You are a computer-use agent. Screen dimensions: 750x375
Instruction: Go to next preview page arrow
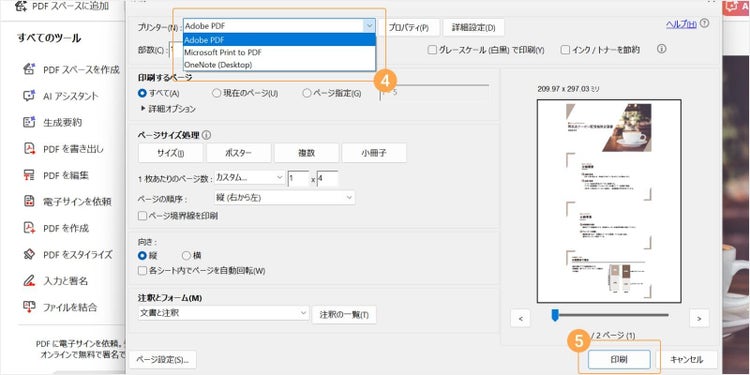coord(699,318)
